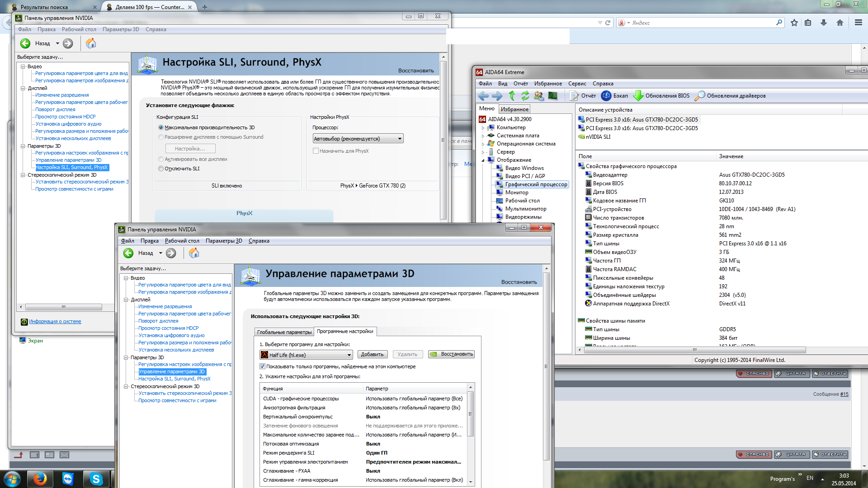Screen dimensions: 868x488
Task: Open Firefox from the taskbar
Action: 40,479
